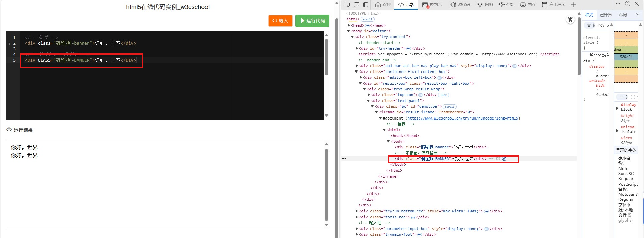The image size is (644, 238).
Task: Click the flex badge next to top-con
Action: click(x=443, y=95)
